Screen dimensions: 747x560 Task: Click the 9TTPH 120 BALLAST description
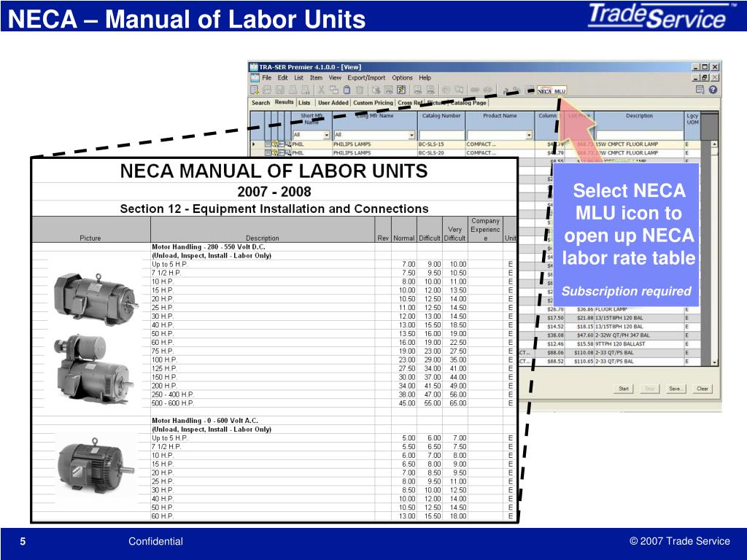pyautogui.click(x=620, y=344)
